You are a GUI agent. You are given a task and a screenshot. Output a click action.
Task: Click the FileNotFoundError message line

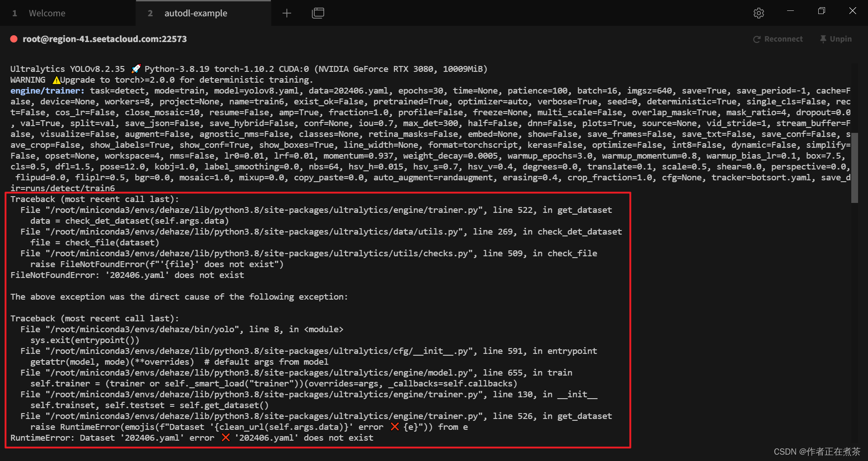[x=127, y=275]
